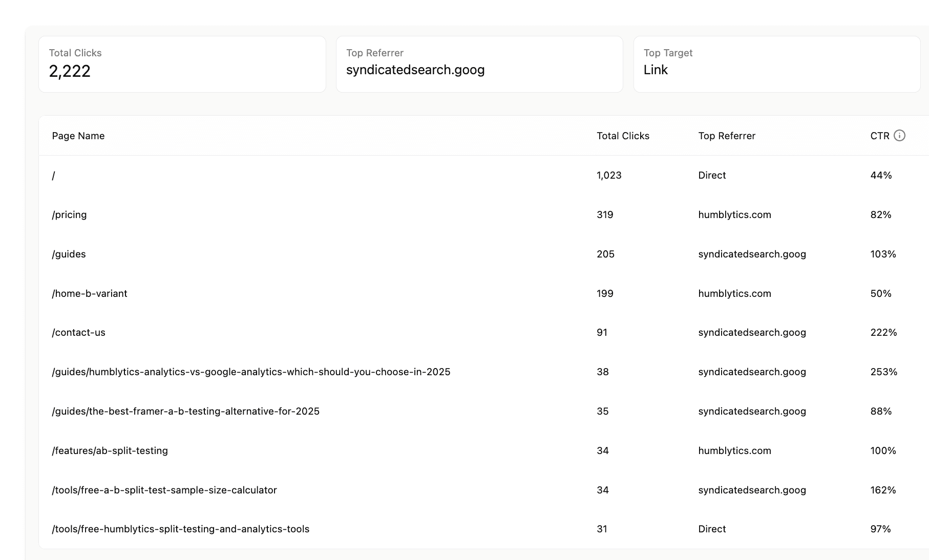Click the 319 clicks value for /pricing

point(605,214)
